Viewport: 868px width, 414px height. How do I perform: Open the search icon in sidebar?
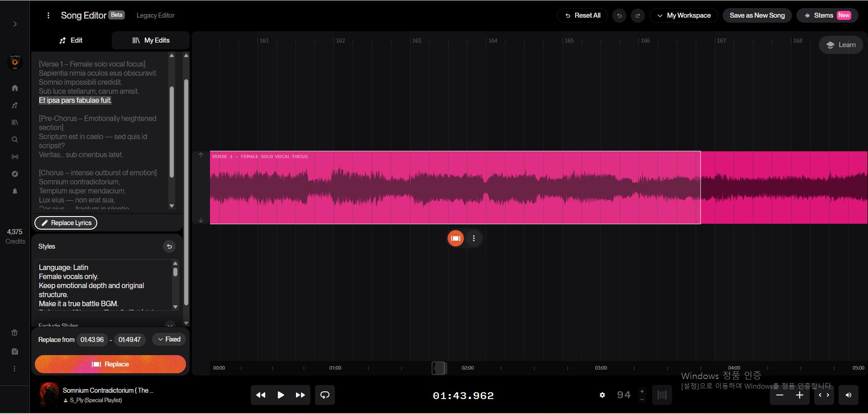15,140
